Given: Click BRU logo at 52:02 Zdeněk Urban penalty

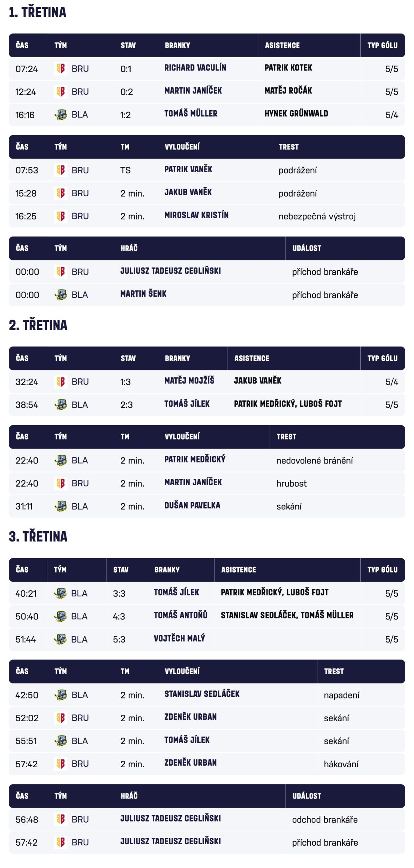Looking at the screenshot, I should [x=61, y=718].
